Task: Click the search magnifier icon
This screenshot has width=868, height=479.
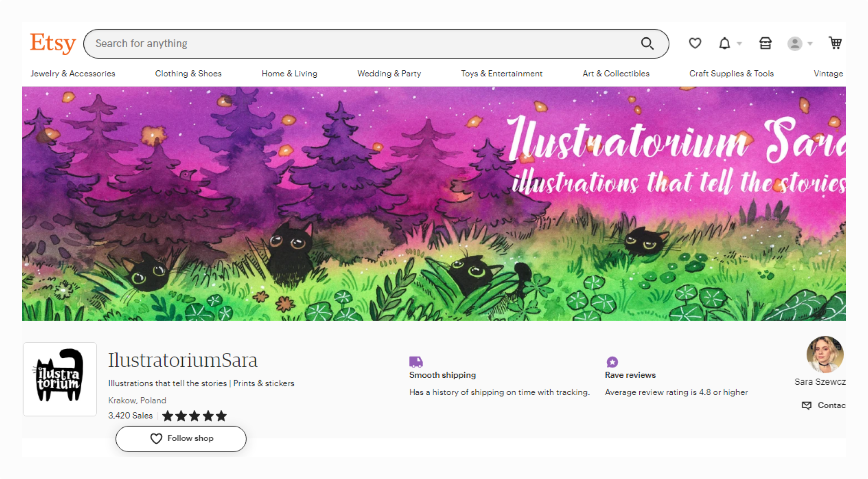Action: [x=647, y=43]
